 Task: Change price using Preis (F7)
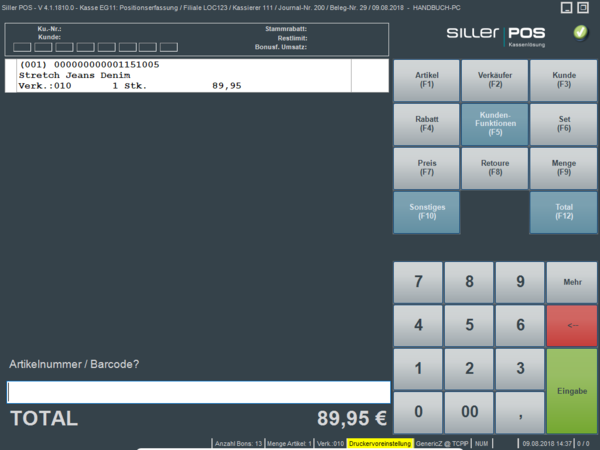tap(427, 167)
